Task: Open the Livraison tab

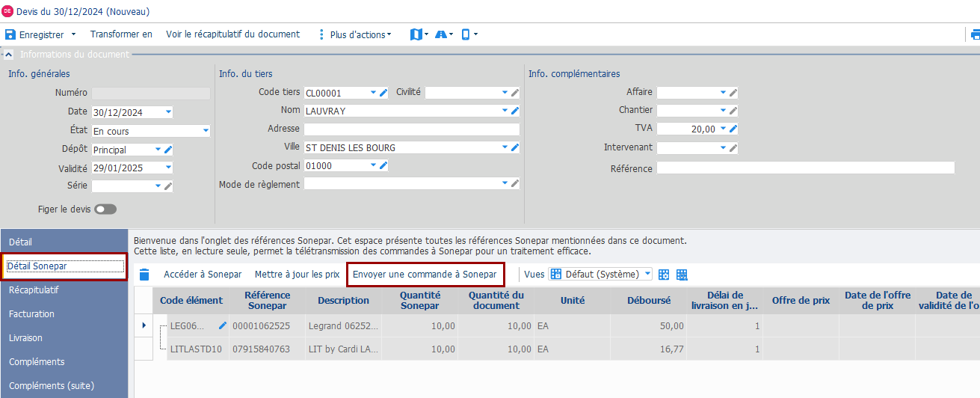Action: (x=64, y=337)
